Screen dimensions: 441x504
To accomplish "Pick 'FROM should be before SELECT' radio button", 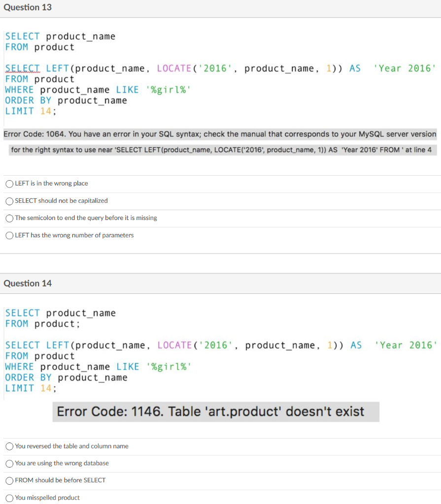I will coord(9,480).
